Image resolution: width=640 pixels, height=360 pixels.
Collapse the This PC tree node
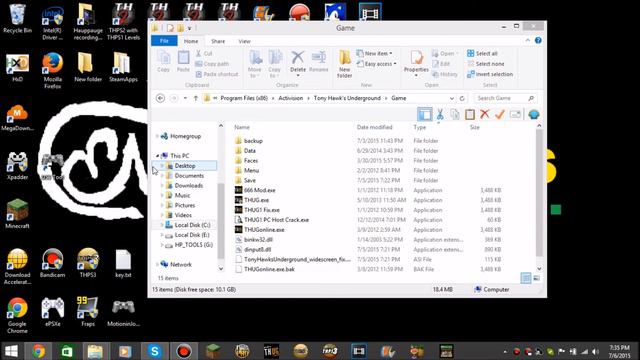tap(158, 156)
